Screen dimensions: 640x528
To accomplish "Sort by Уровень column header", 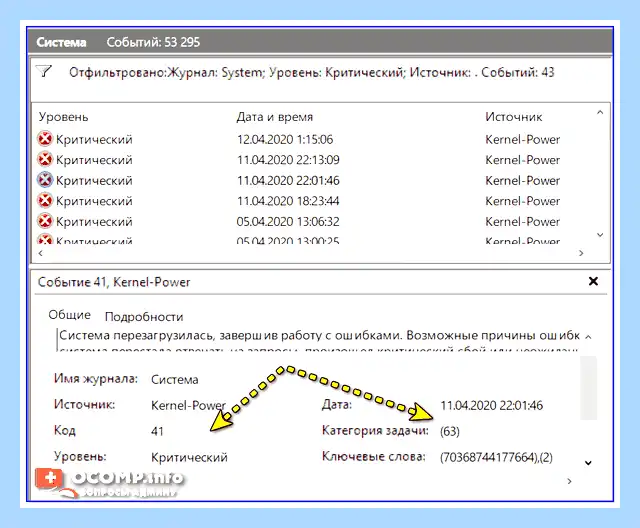I will pos(63,117).
